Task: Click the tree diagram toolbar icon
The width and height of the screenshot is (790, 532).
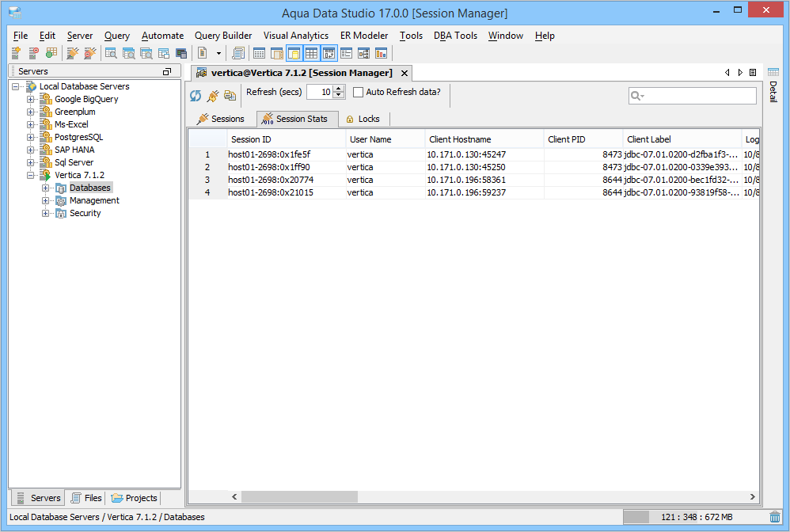Action: click(x=364, y=53)
